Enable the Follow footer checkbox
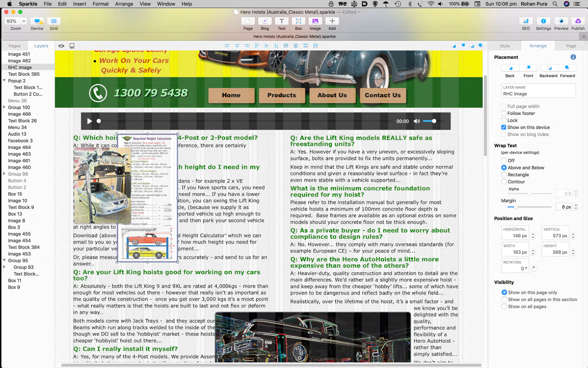 click(504, 113)
